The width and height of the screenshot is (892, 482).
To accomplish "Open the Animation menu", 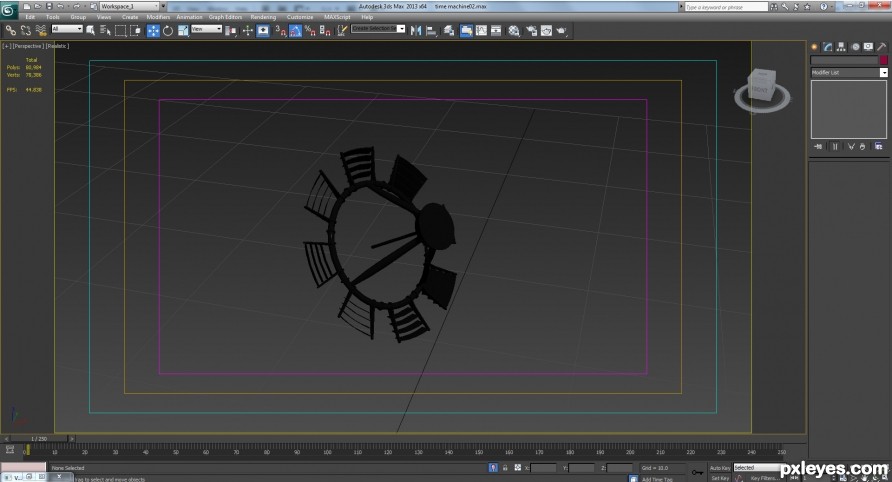I will pos(189,17).
